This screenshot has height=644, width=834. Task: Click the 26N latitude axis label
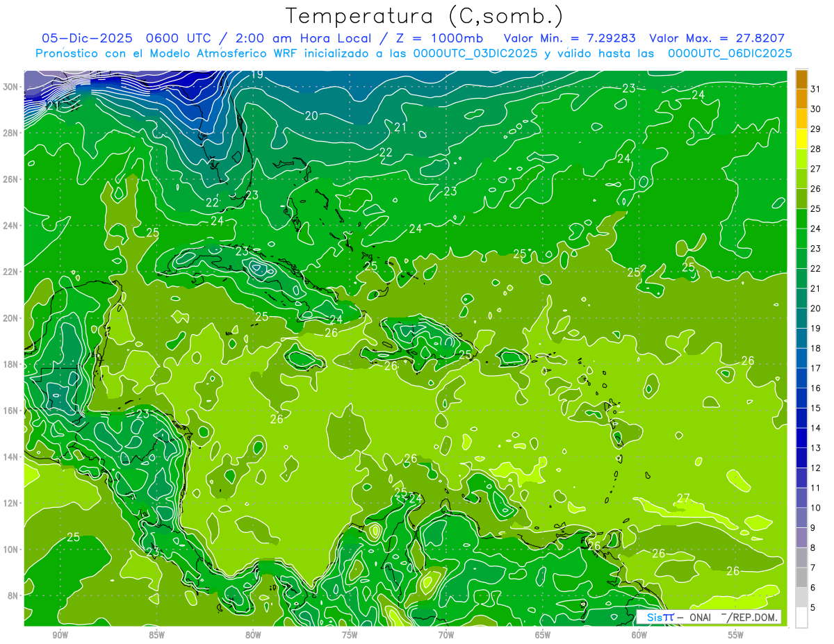tap(12, 179)
